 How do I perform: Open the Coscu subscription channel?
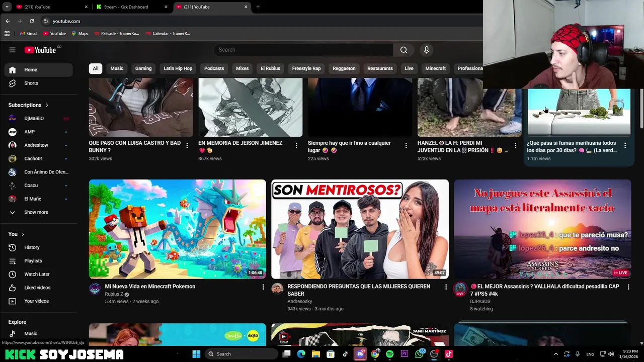tap(39, 186)
